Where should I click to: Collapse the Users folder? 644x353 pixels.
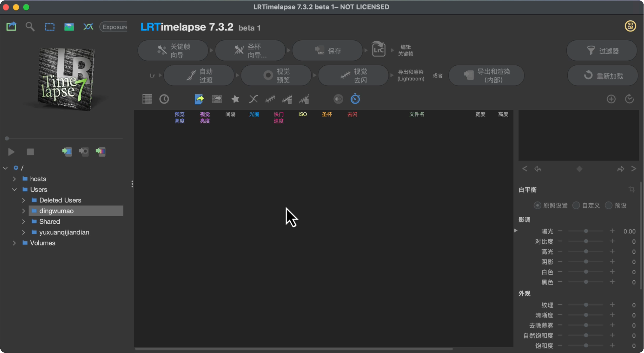[x=14, y=189]
